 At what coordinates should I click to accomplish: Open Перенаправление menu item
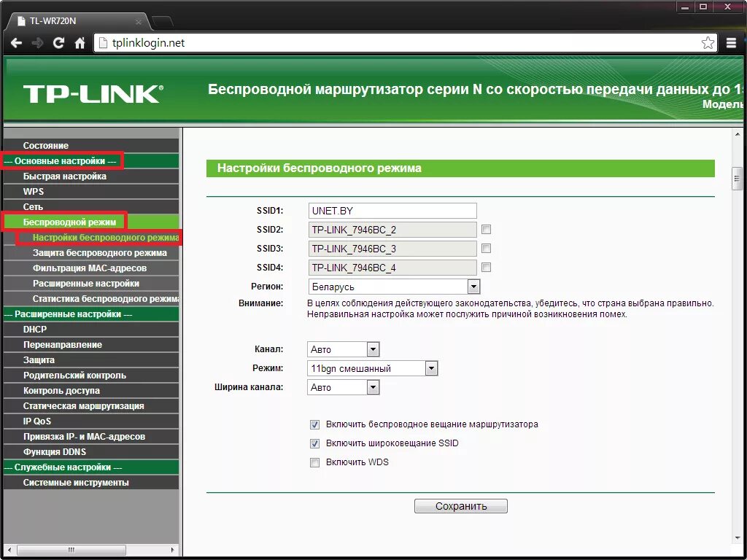91,345
